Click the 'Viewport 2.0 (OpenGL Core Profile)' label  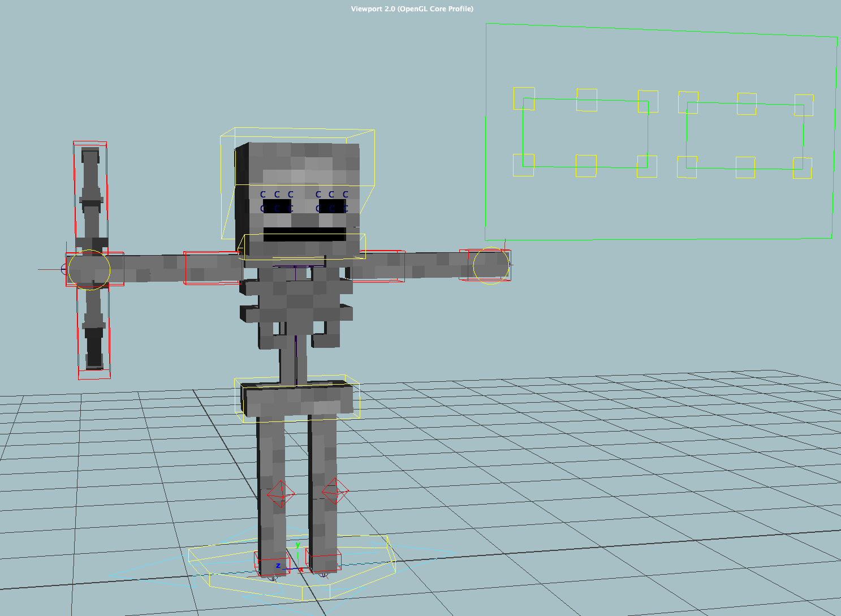pos(412,8)
